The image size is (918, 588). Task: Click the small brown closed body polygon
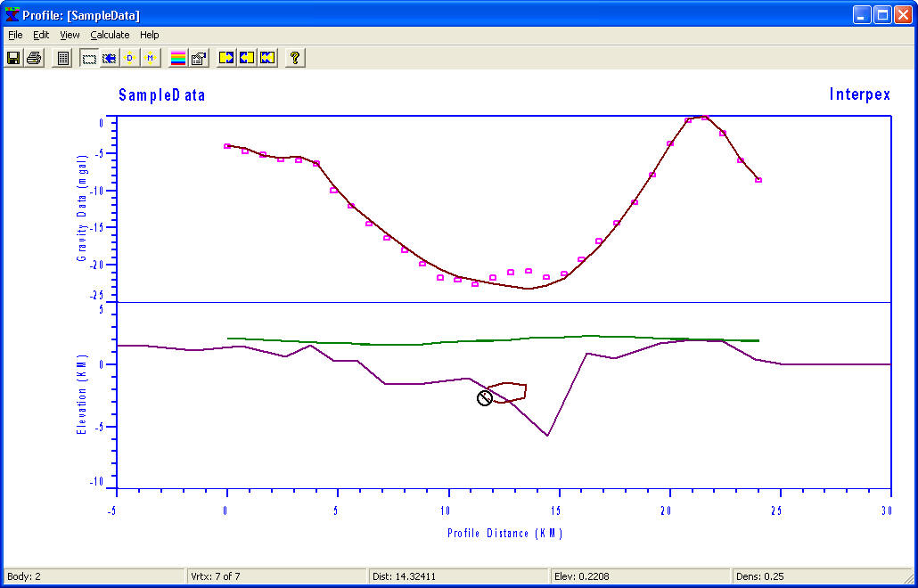coord(507,393)
